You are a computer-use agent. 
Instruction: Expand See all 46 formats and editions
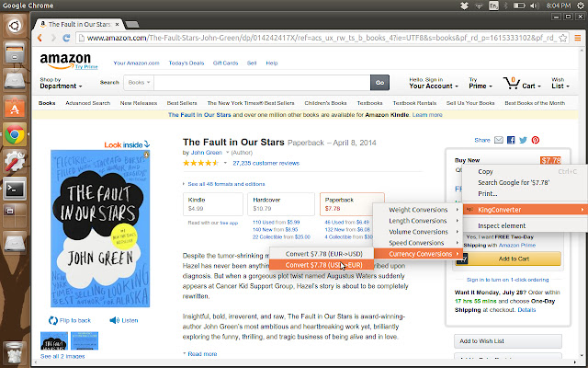click(224, 184)
